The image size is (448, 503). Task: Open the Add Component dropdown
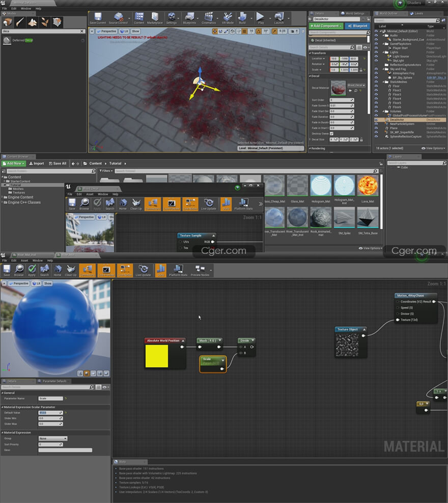coord(326,26)
